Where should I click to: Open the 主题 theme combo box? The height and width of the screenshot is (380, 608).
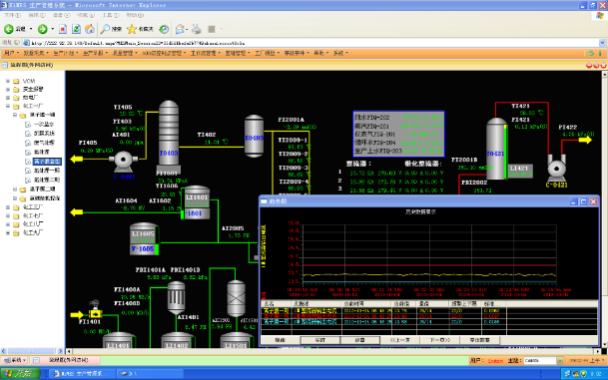[543, 361]
